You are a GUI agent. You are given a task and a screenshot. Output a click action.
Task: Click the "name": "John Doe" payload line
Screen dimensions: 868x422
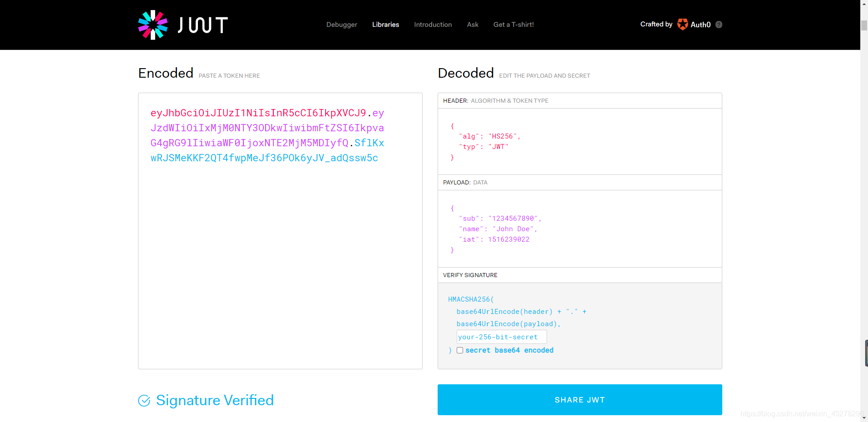(x=498, y=229)
